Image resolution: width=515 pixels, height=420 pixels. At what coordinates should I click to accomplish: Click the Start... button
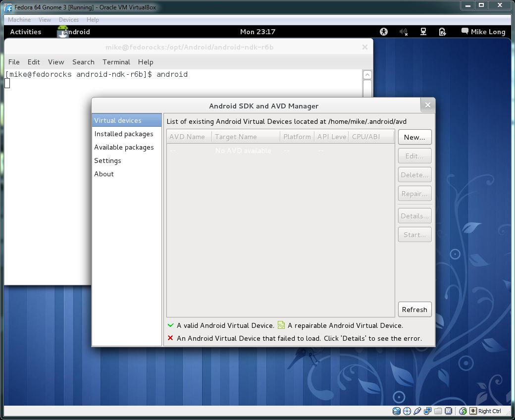point(414,235)
